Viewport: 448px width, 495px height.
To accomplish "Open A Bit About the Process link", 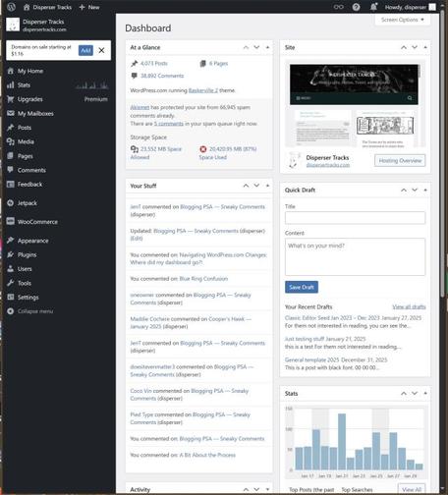I will coord(207,455).
